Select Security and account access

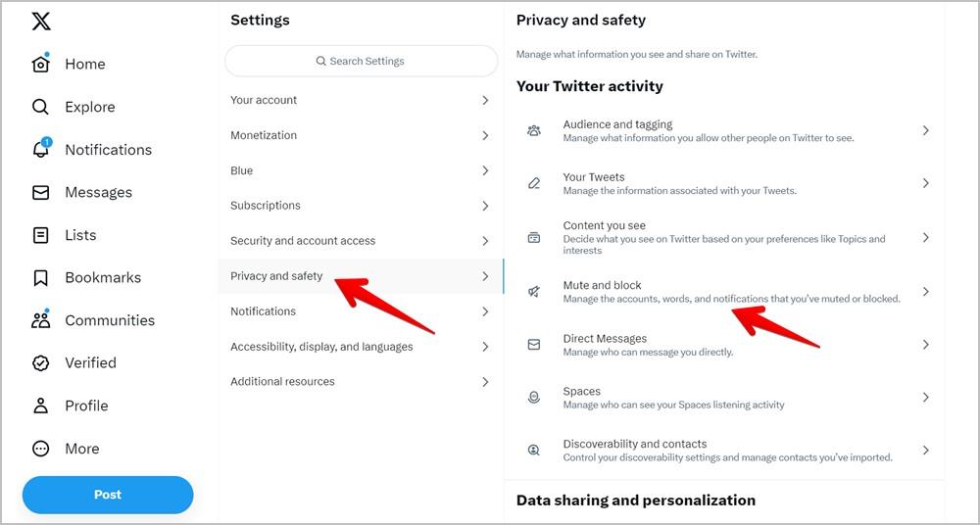tap(361, 241)
